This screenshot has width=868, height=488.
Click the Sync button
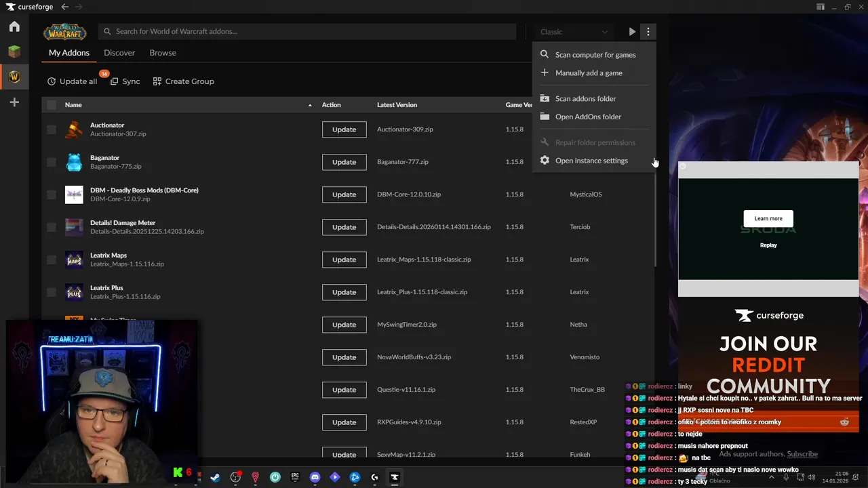click(125, 81)
